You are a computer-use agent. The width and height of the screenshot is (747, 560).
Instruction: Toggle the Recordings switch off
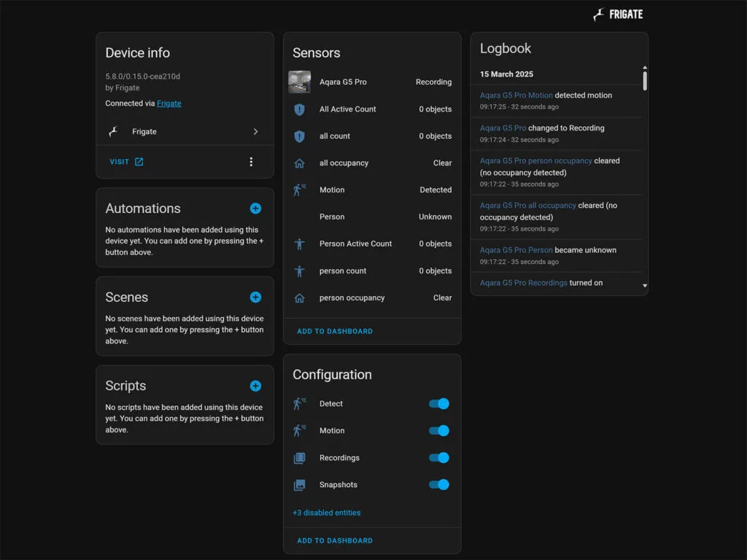tap(438, 458)
